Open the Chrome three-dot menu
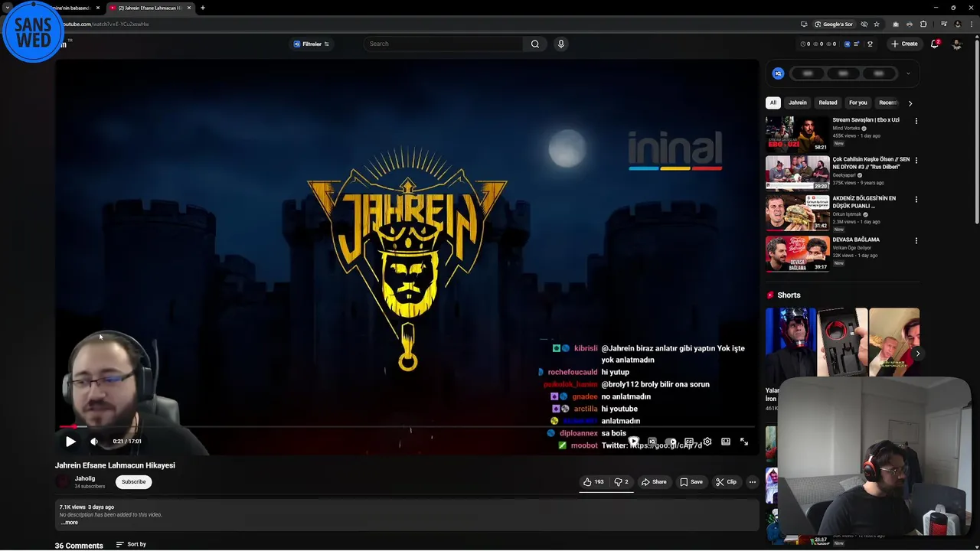Image resolution: width=980 pixels, height=551 pixels. pos(971,24)
